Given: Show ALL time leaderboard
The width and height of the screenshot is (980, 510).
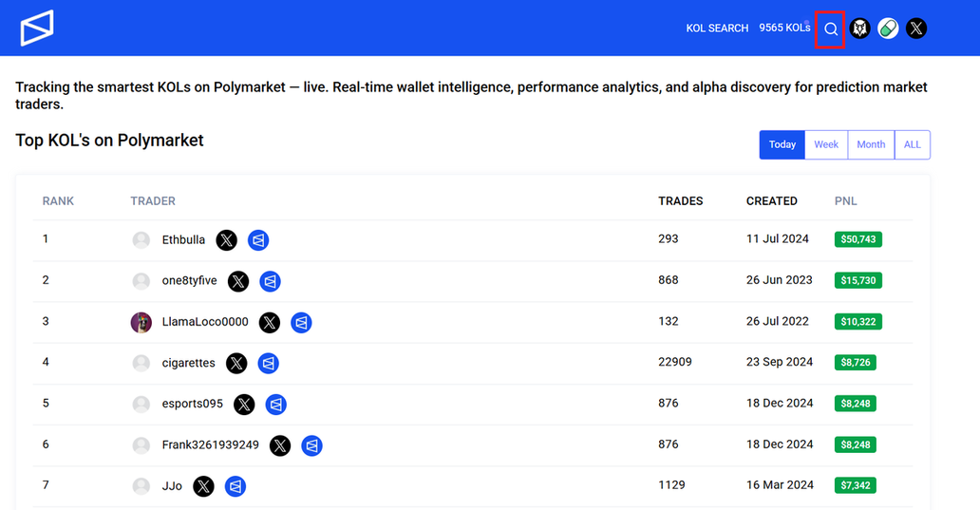Looking at the screenshot, I should coord(913,144).
